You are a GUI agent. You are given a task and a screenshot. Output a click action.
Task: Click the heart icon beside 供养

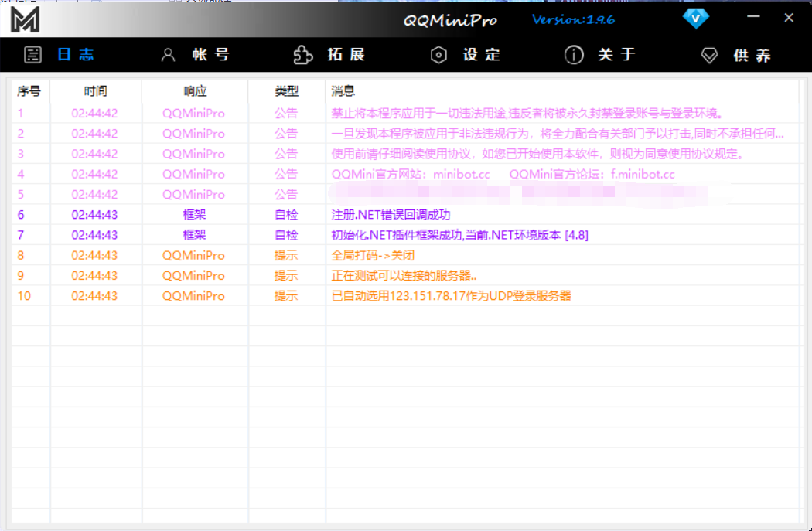pyautogui.click(x=709, y=55)
